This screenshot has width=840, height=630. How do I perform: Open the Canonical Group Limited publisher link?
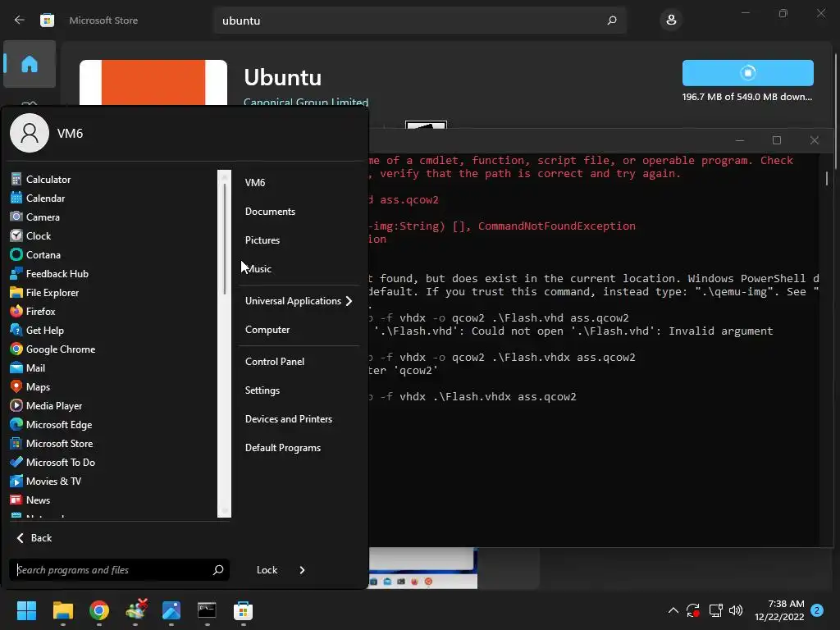(306, 102)
